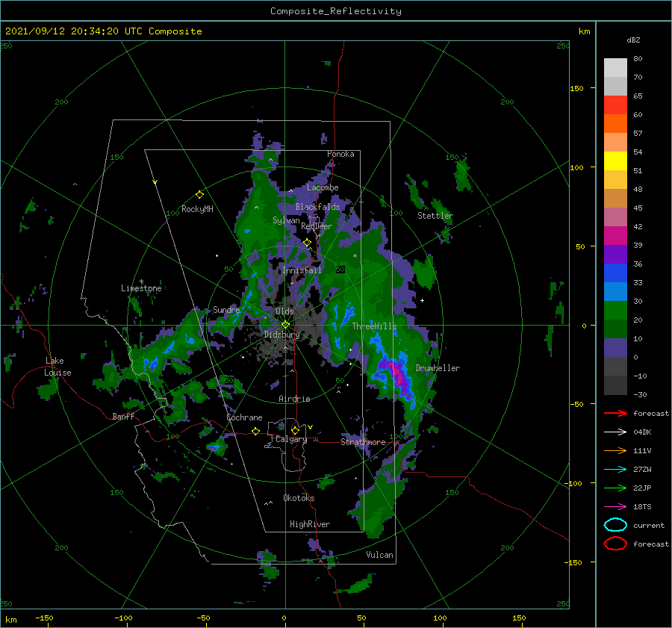Click the Cochrane city label
Viewport: 672px width, 628px height.
(x=244, y=417)
